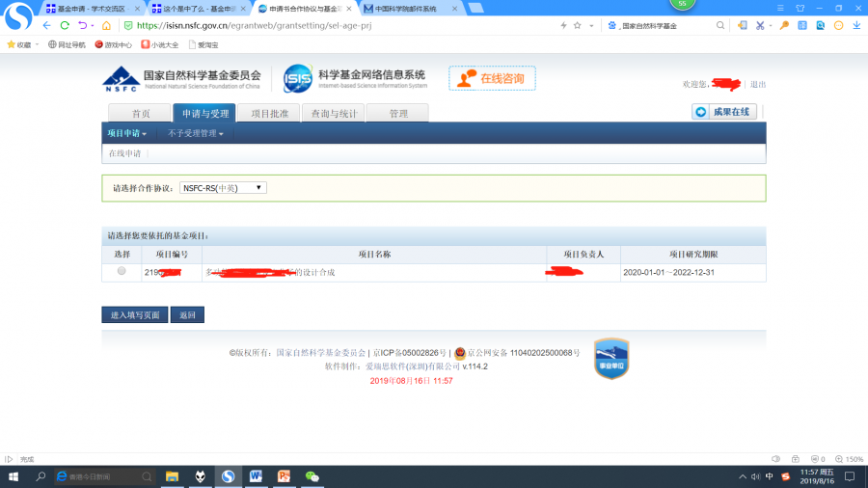Click the skin shirt icon in title bar
The image size is (868, 488).
(800, 8)
